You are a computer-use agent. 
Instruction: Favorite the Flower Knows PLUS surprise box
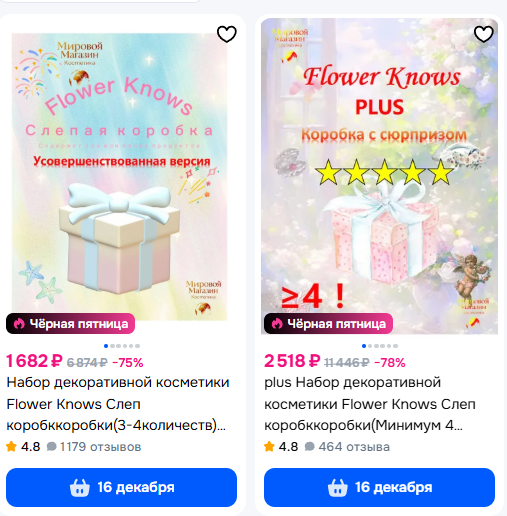click(x=484, y=34)
